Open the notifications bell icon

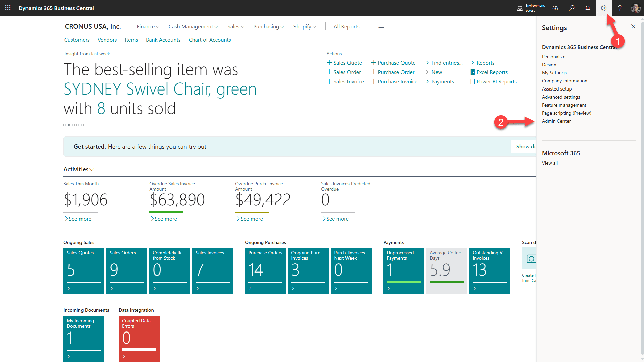point(588,8)
